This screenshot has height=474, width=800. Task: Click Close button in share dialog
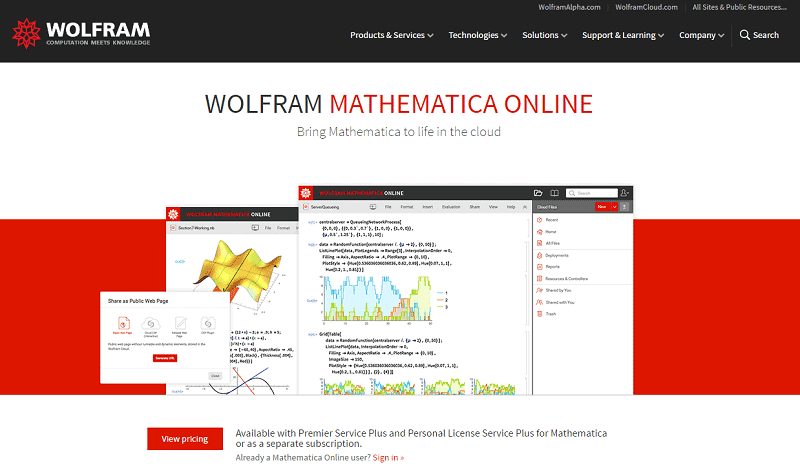click(215, 376)
